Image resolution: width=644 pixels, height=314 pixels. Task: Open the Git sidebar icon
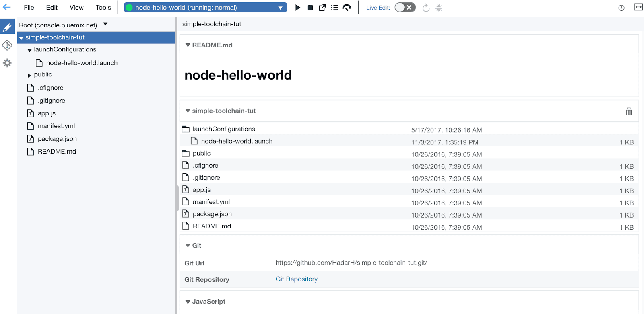point(7,45)
